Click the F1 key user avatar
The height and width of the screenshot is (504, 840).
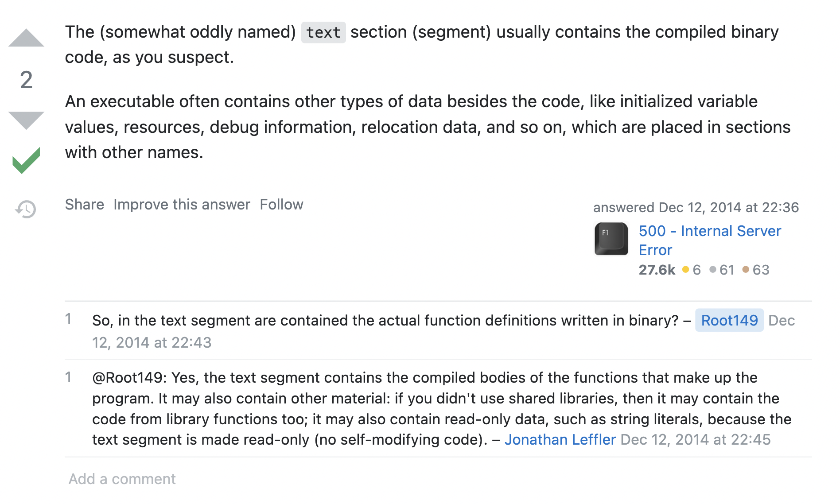(x=611, y=239)
